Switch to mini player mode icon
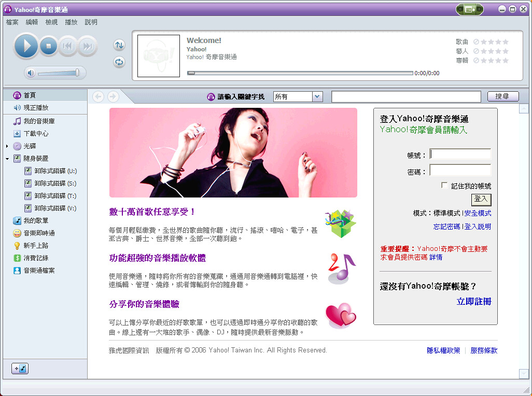This screenshot has height=396, width=532. pos(469,9)
